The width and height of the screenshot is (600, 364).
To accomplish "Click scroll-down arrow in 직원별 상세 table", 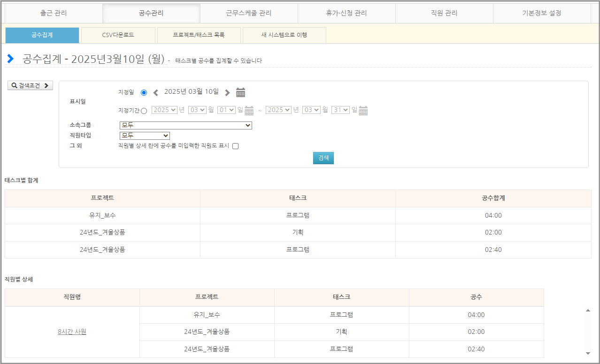I will pos(587,353).
